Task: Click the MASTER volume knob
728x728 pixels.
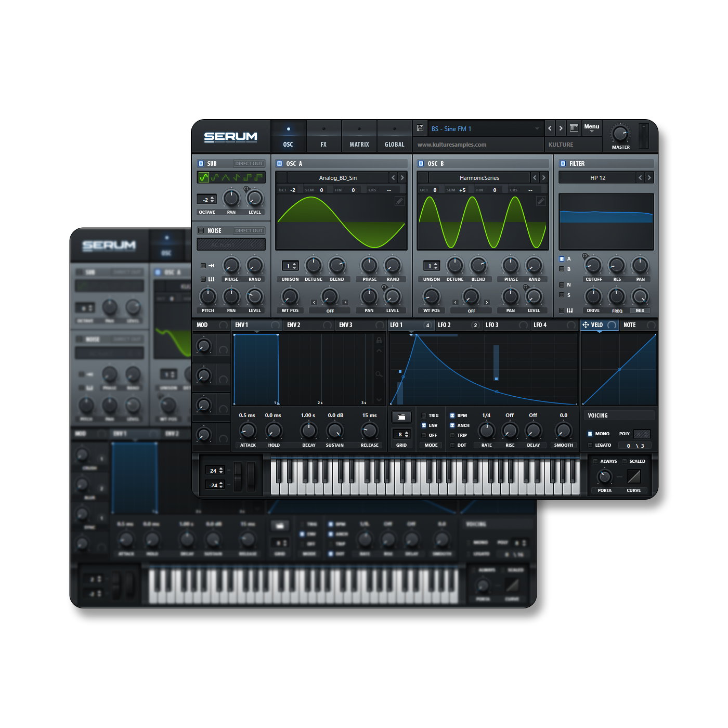Action: coord(620,134)
